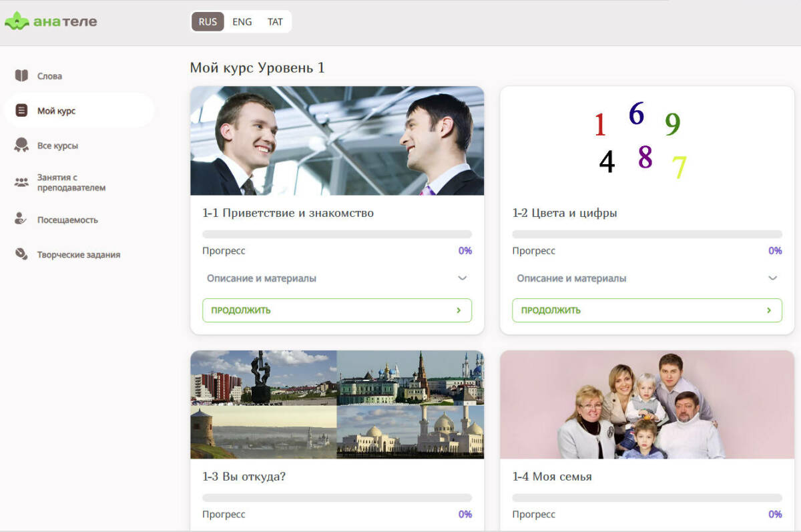This screenshot has height=532, width=801.
Task: Switch interface language to TAT
Action: pos(275,21)
